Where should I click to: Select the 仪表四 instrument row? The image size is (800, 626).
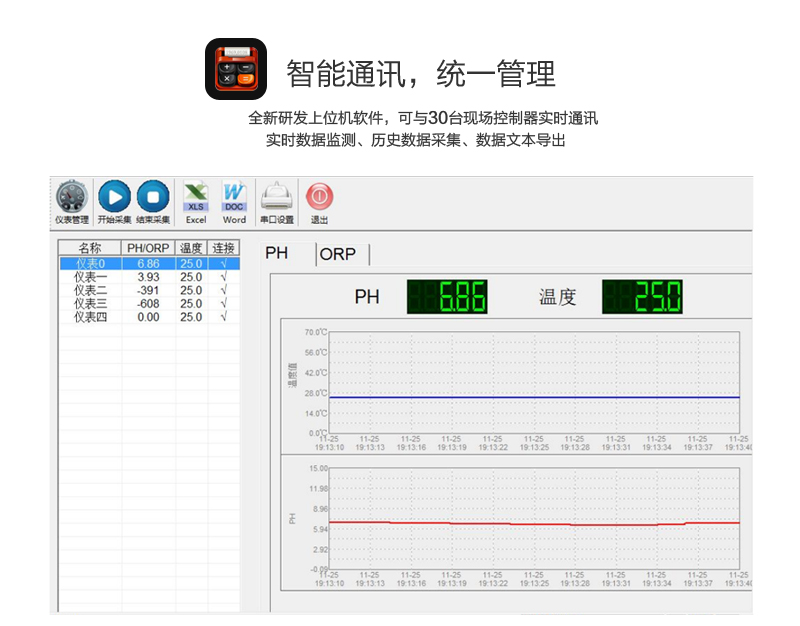90,317
